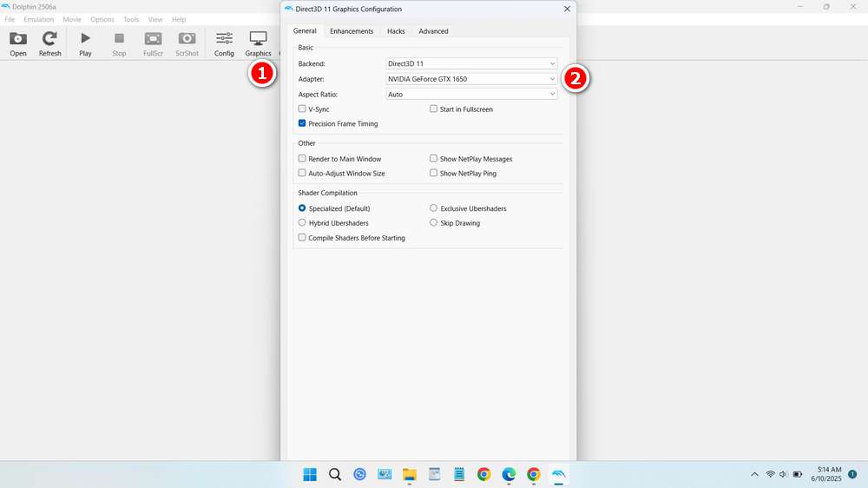The image size is (868, 488).
Task: Open the Movie menu
Action: (x=72, y=19)
